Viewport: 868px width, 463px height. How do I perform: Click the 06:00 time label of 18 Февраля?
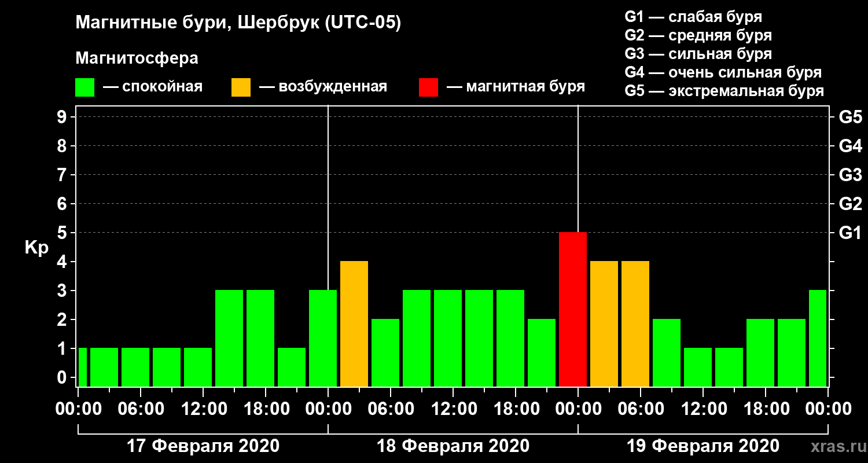(x=391, y=409)
